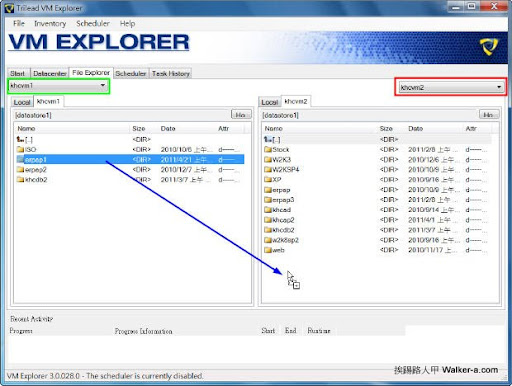Sort left pane by Date column
Viewport: 512px width, 386px height.
[187, 128]
